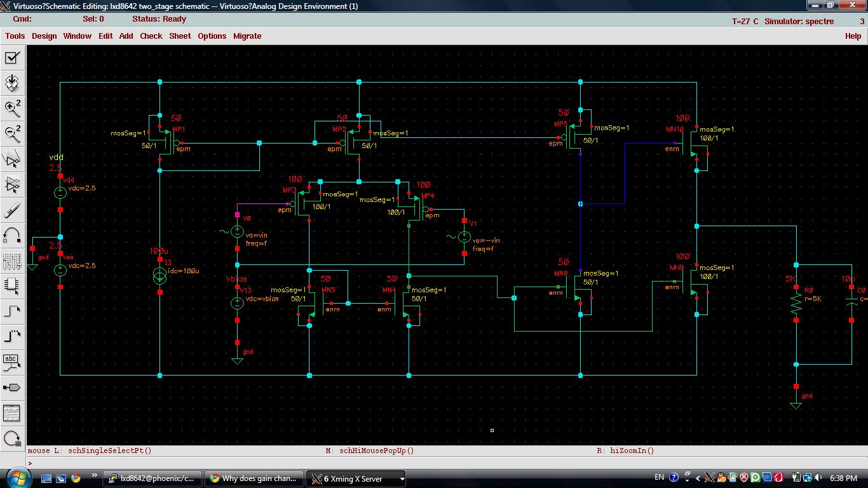Switch to the Chrome 'Why does gain chan...' window

tap(253, 478)
